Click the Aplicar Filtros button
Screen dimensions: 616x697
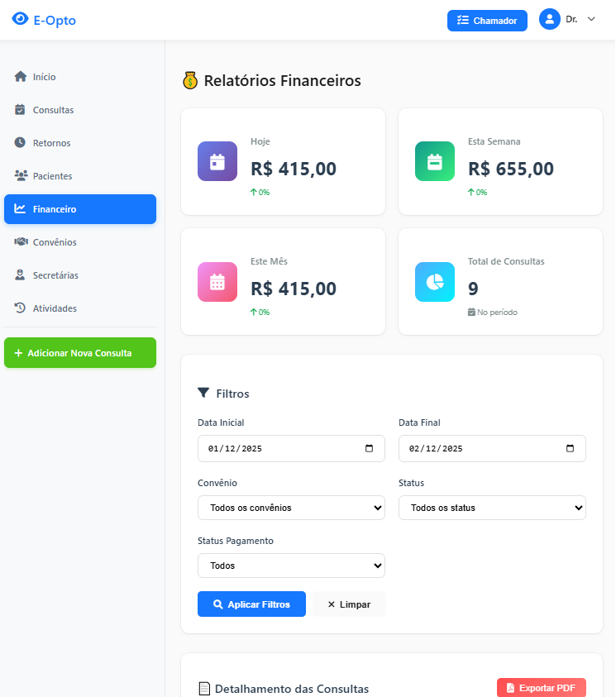coord(251,604)
